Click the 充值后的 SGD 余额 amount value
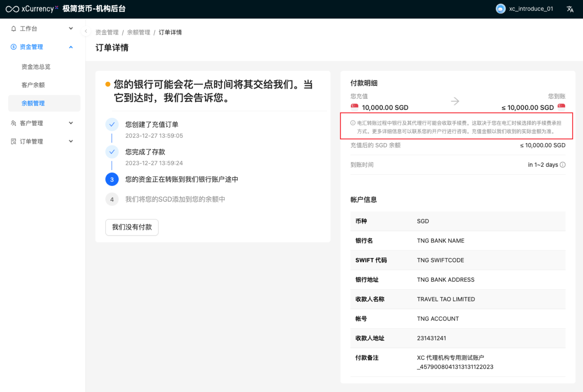The image size is (583, 392). click(x=543, y=145)
